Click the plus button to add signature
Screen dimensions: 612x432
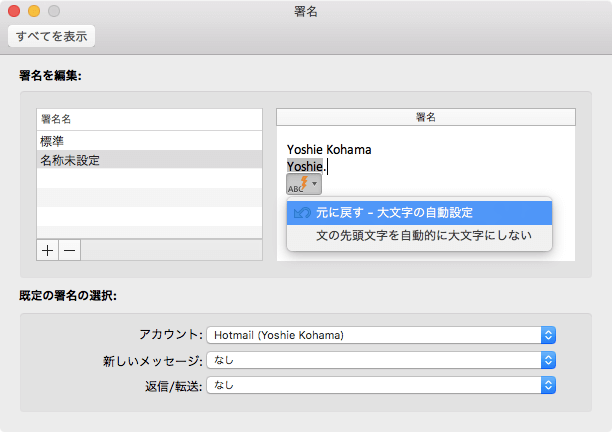pyautogui.click(x=47, y=250)
